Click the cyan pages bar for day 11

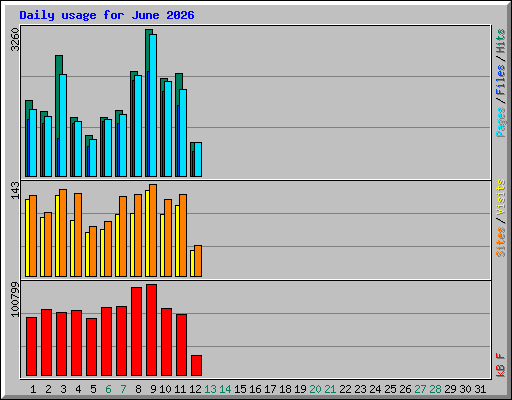183,133
